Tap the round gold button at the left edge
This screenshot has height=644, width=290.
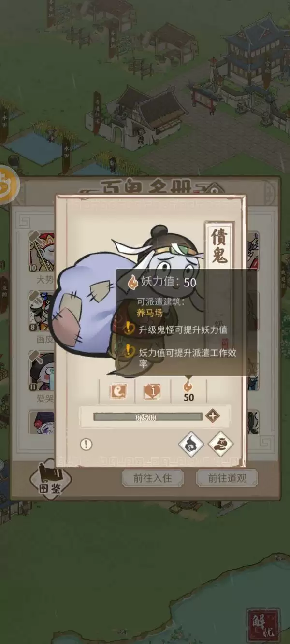[8, 186]
